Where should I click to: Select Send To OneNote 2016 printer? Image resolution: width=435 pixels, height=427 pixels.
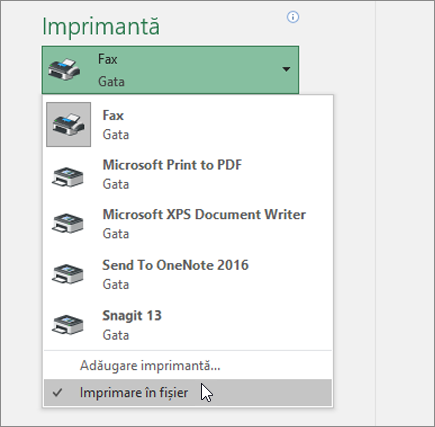point(188,274)
